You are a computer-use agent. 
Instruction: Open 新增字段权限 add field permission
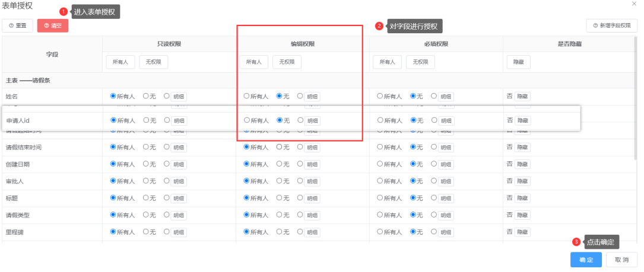click(612, 25)
